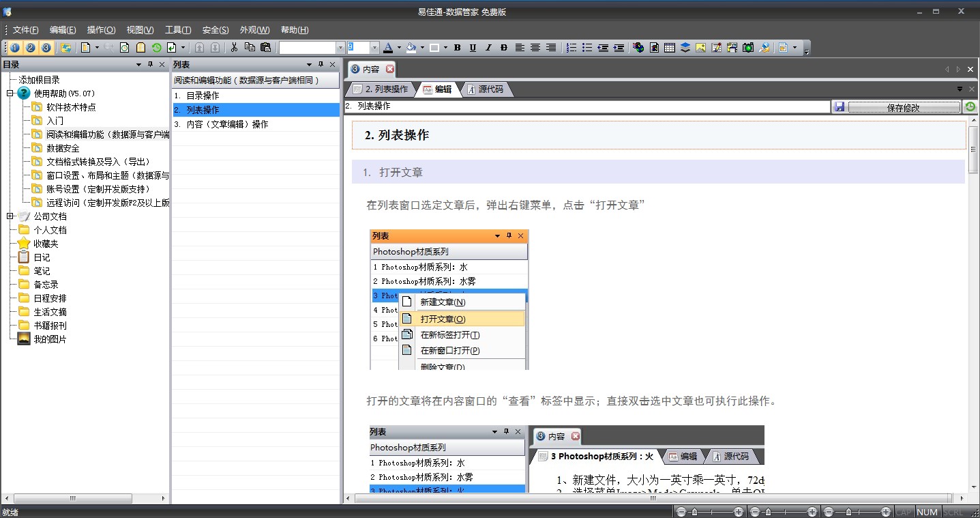Click the insert hyperlink globe icon

638,48
